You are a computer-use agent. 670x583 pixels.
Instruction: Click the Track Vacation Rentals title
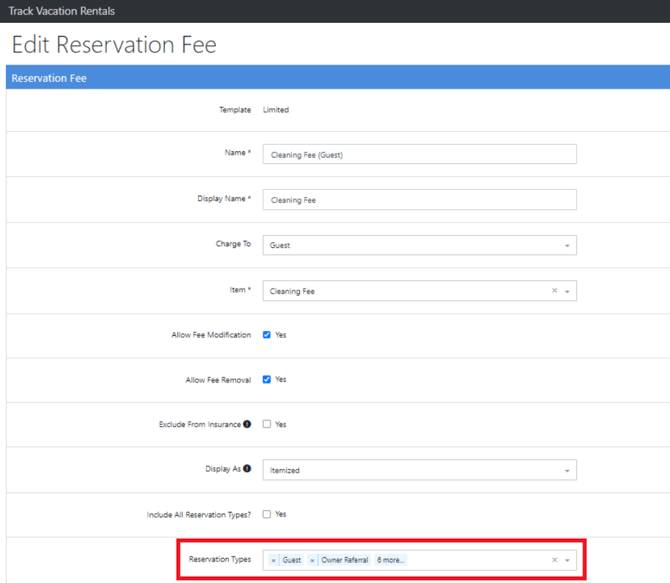[x=61, y=11]
